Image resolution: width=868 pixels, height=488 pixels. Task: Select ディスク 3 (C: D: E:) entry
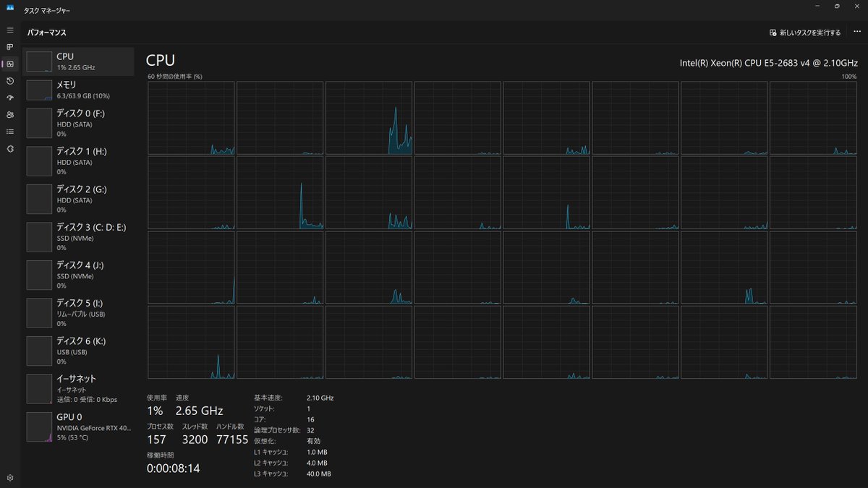78,236
